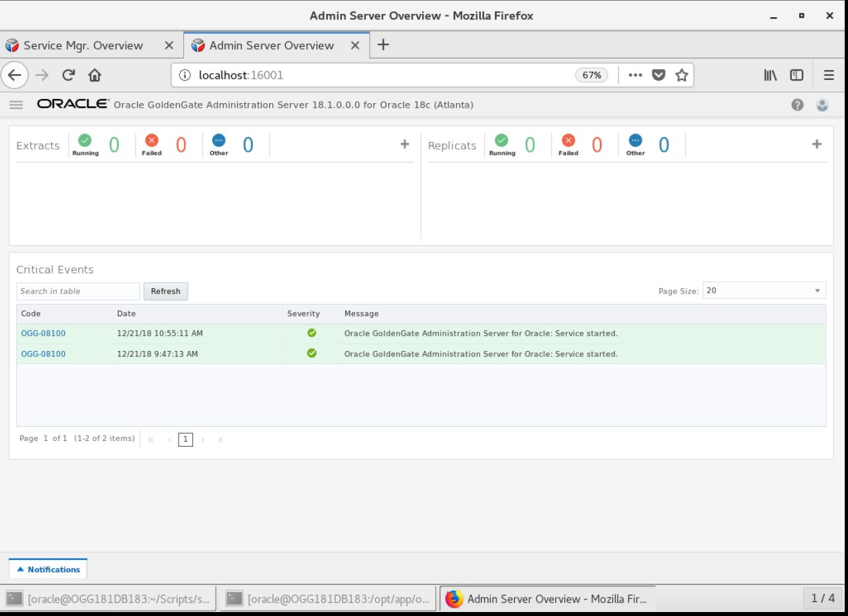Open the help question mark icon

pos(798,104)
